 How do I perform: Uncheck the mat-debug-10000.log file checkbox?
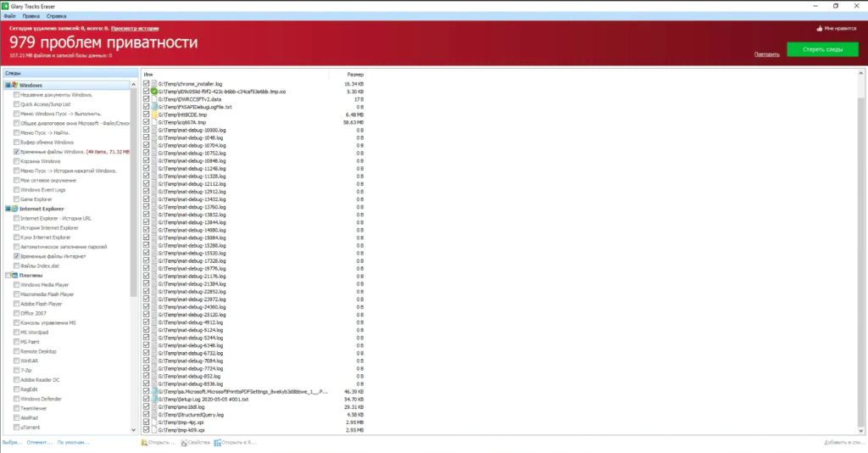click(x=146, y=130)
